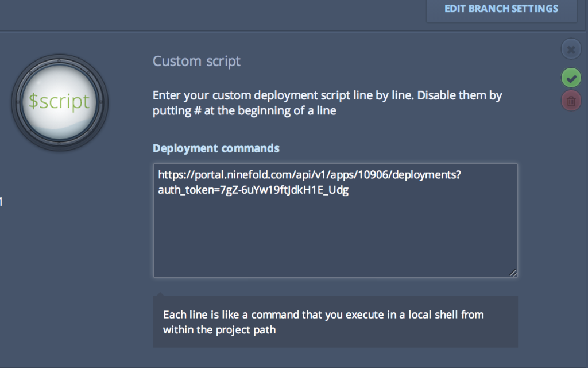588x368 pixels.
Task: Confirm with the green checkmark icon
Action: tap(571, 77)
